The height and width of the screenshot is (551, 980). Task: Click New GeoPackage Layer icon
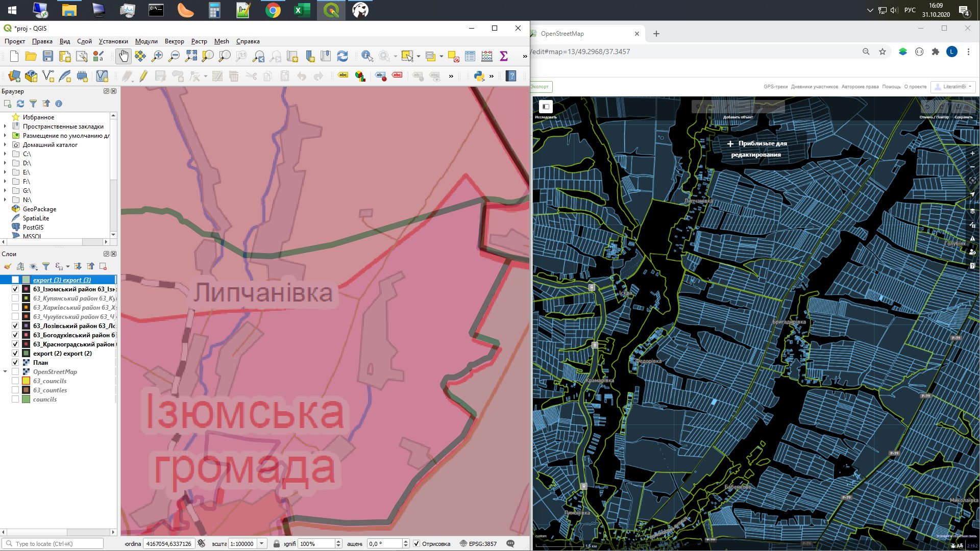click(31, 76)
